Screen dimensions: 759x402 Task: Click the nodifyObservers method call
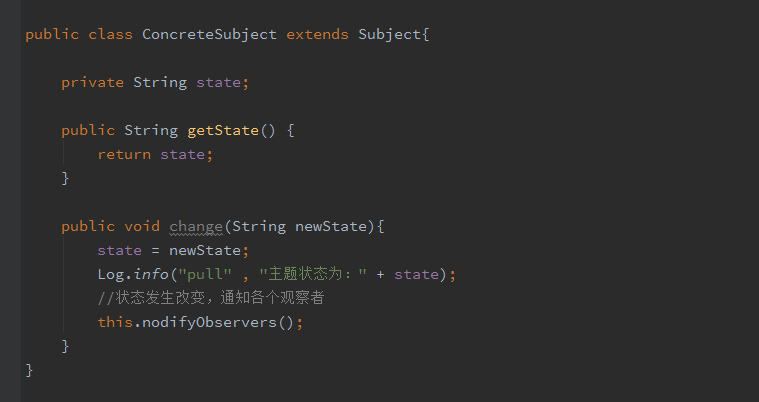click(x=209, y=323)
